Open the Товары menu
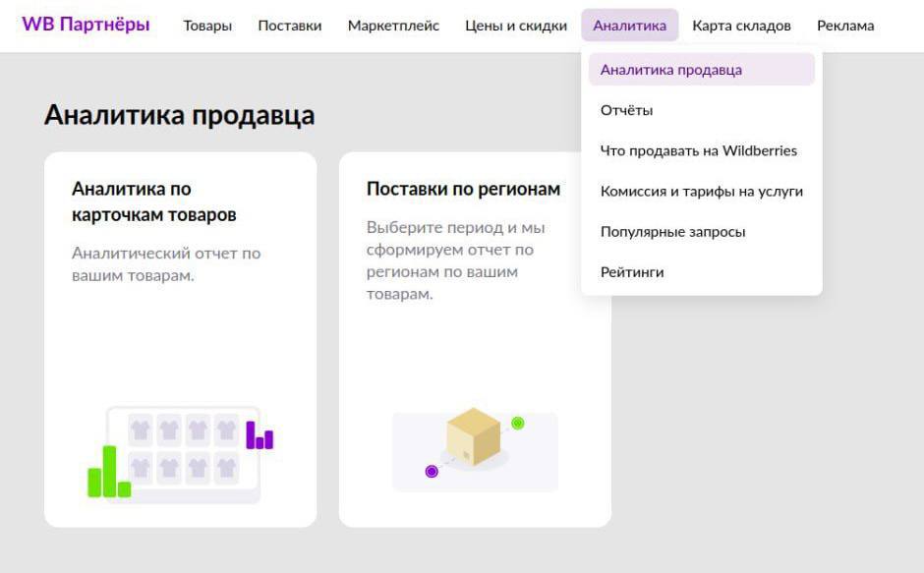This screenshot has height=573, width=924. click(207, 26)
